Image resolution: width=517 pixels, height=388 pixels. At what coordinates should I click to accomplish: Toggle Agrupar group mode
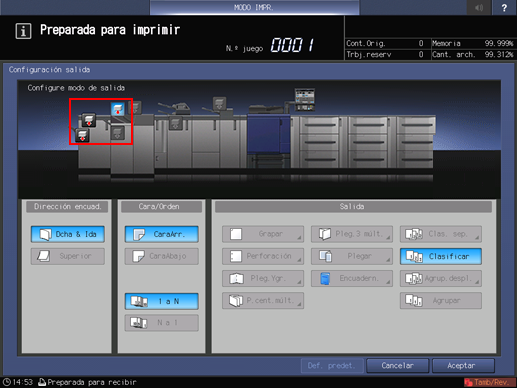point(441,301)
